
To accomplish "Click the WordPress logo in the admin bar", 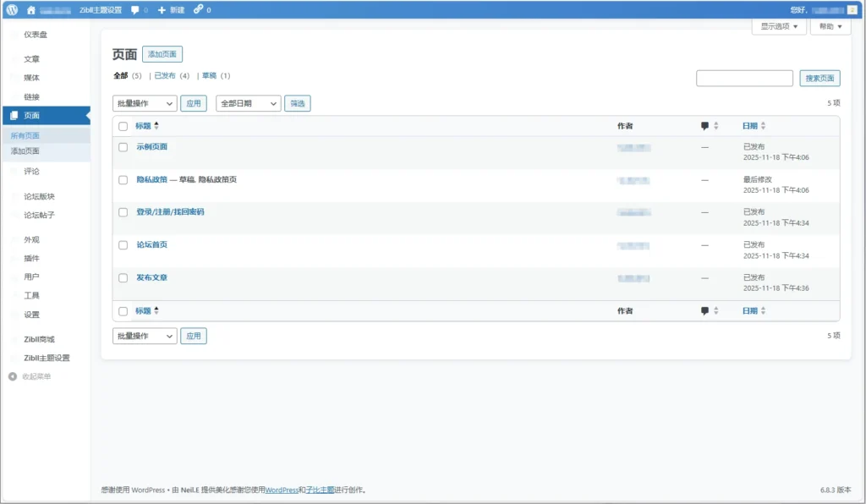I will click(x=12, y=9).
